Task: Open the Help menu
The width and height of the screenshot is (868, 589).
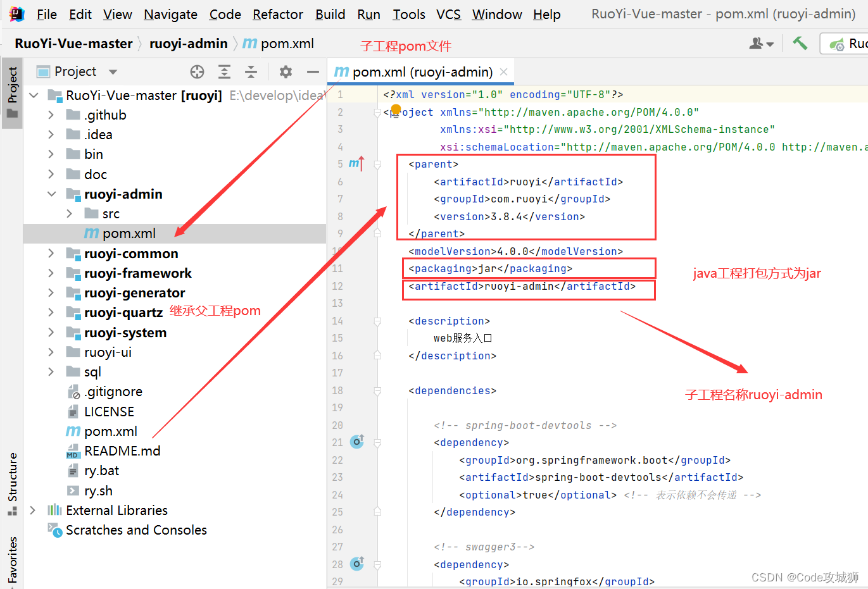Action: click(x=547, y=14)
